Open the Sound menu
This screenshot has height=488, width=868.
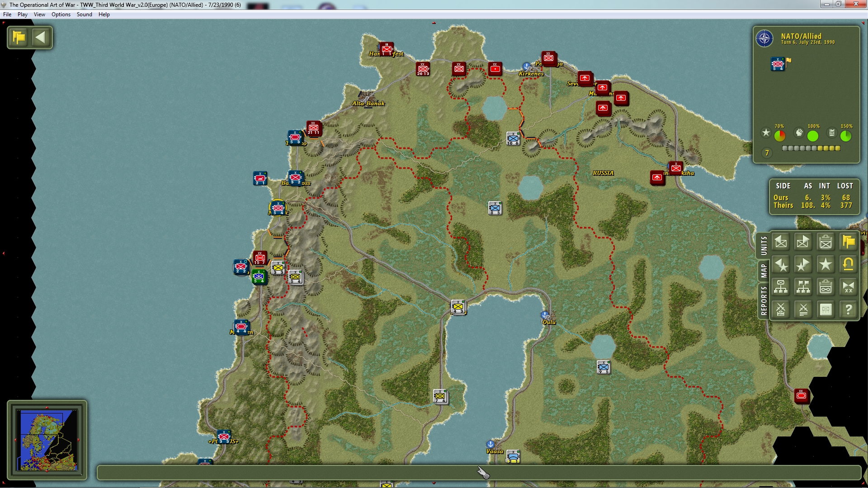pos(85,14)
